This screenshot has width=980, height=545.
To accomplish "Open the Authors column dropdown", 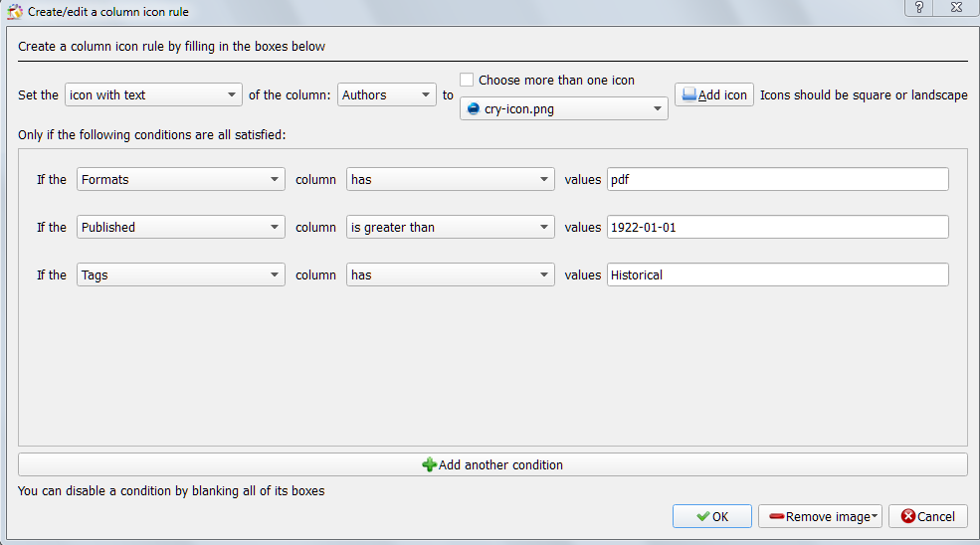I will pos(386,94).
